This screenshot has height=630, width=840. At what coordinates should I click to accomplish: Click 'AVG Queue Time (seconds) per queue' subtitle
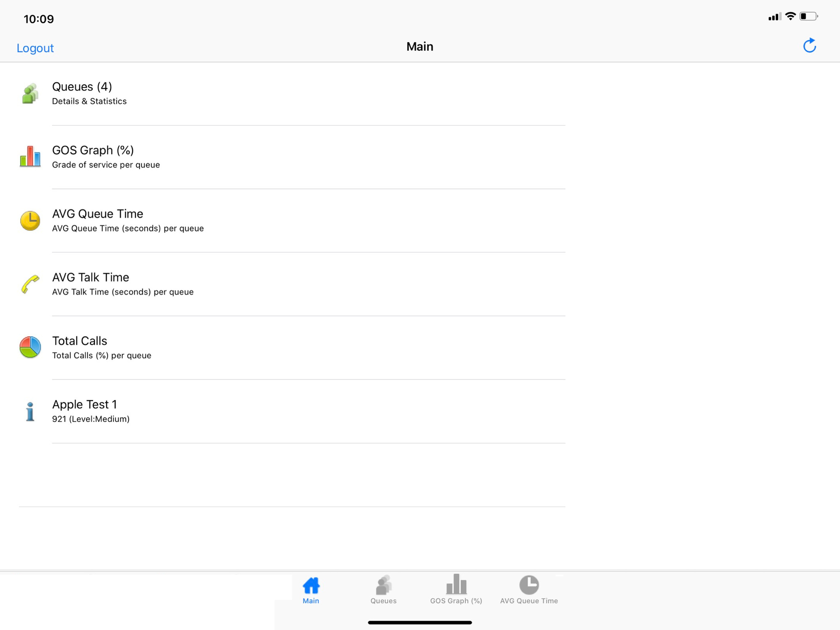pos(128,228)
